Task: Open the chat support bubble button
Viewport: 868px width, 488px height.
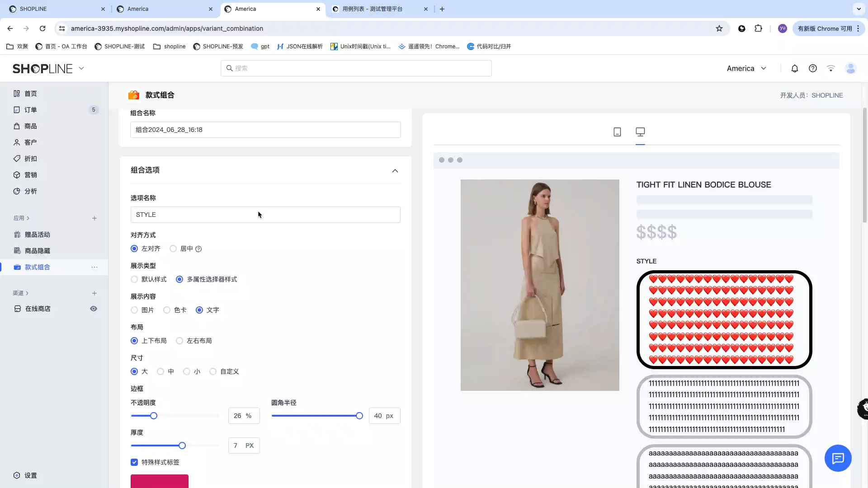Action: click(x=838, y=458)
